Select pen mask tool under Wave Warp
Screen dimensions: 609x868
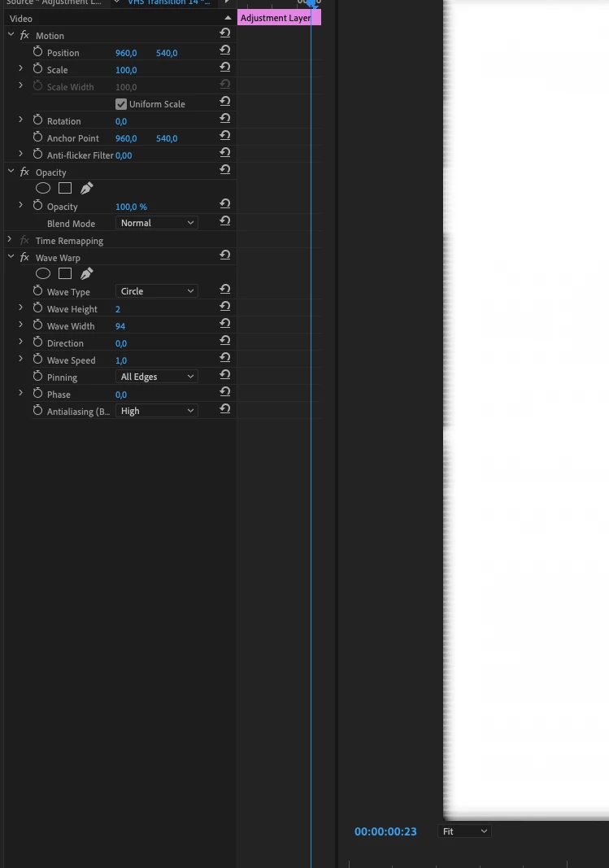point(86,273)
